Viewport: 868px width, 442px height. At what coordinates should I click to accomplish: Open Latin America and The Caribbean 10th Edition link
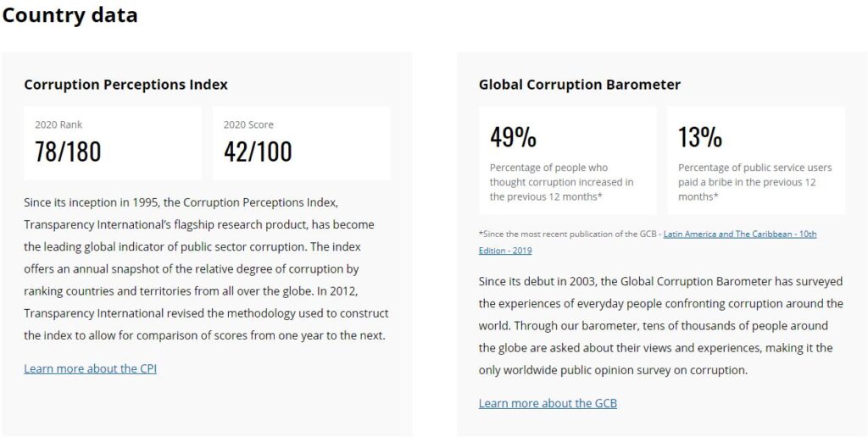click(x=739, y=234)
